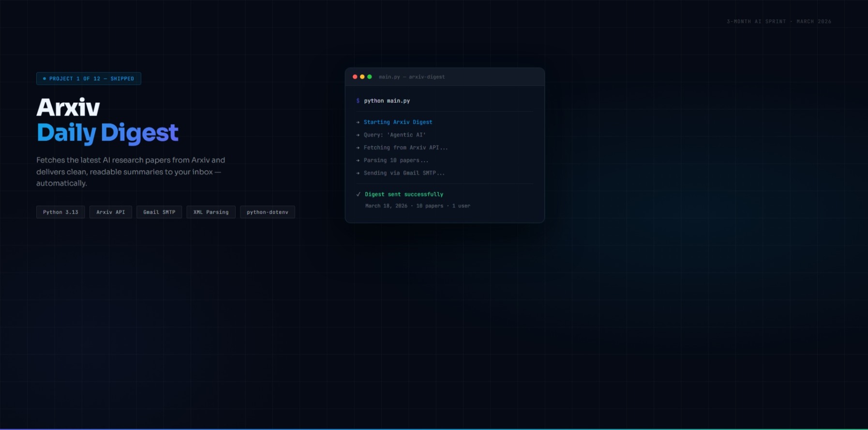This screenshot has width=868, height=430.
Task: Click the dollar prompt symbol before python main.py
Action: (x=358, y=101)
